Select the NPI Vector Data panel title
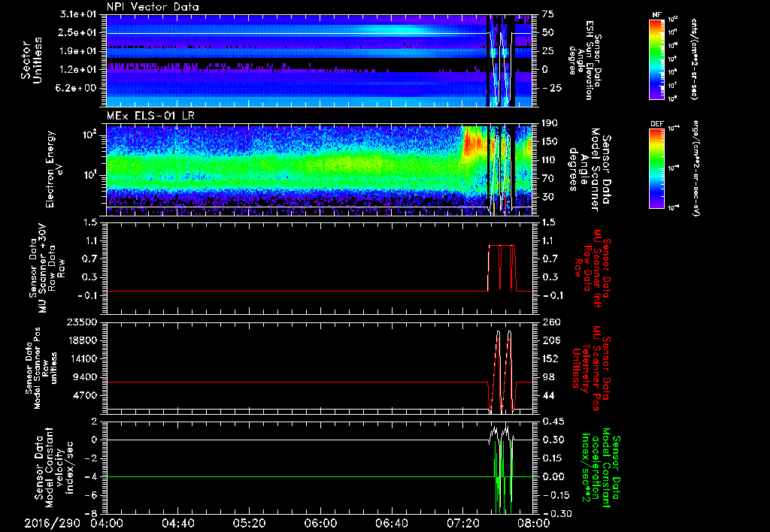This screenshot has width=770, height=532. (x=153, y=7)
